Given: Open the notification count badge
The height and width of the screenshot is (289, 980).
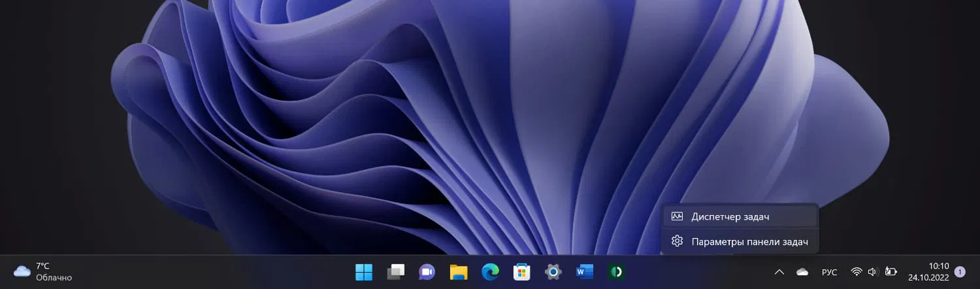Looking at the screenshot, I should click(x=960, y=271).
